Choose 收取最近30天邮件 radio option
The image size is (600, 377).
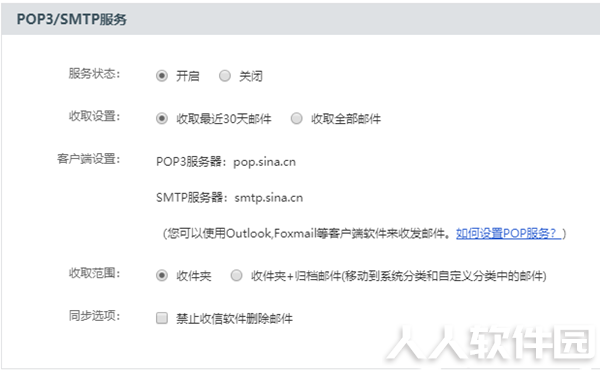162,119
